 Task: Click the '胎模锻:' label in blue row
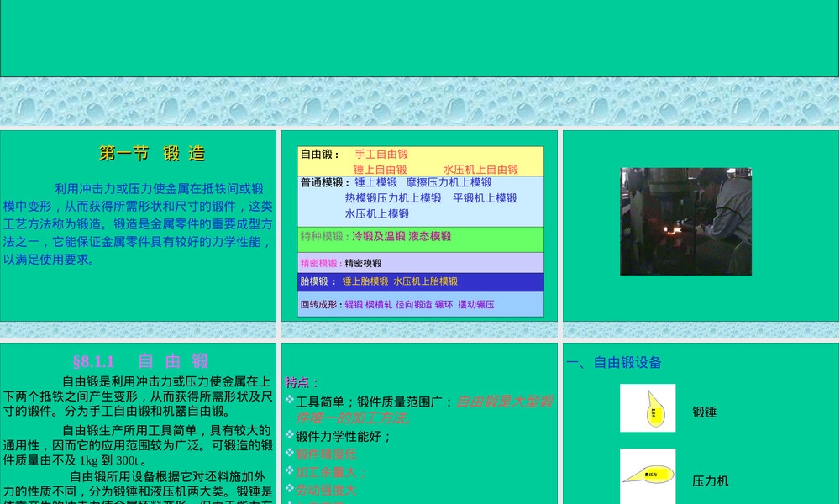318,281
